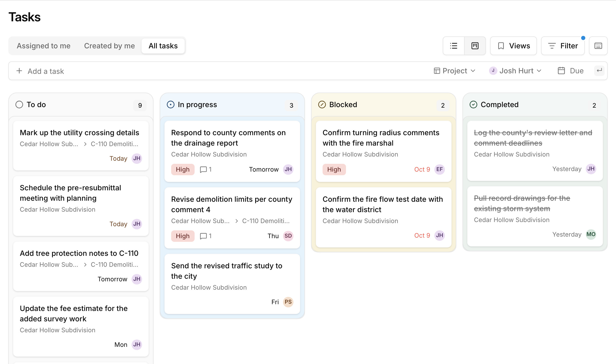Viewport: 616px width, 364px height.
Task: Click High priority tag on demolition limits task
Action: click(x=183, y=236)
